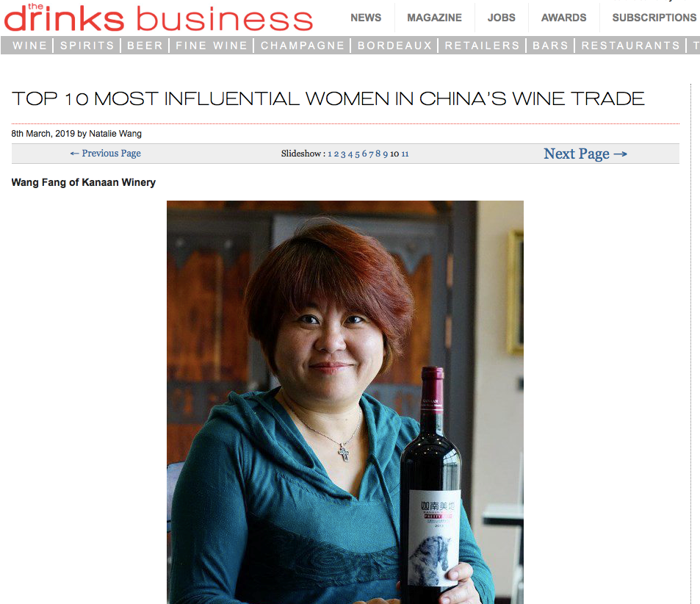Select the Fine Wine category tab

[x=211, y=46]
